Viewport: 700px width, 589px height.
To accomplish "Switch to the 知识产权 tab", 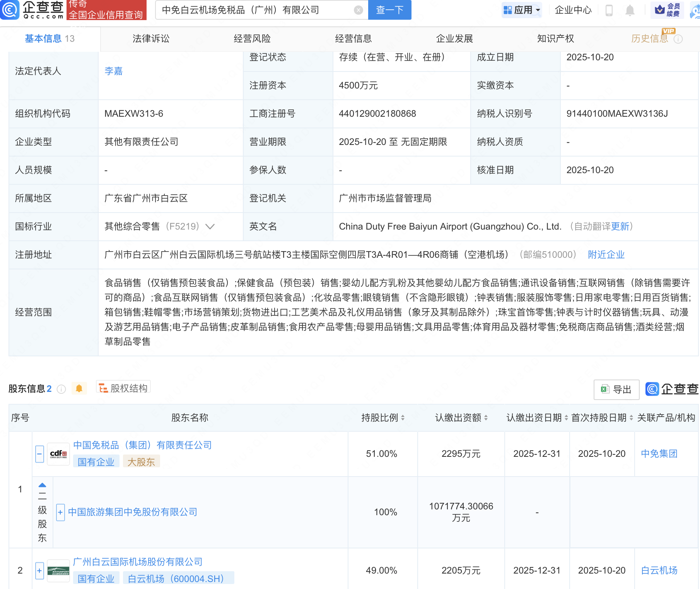I will [555, 39].
